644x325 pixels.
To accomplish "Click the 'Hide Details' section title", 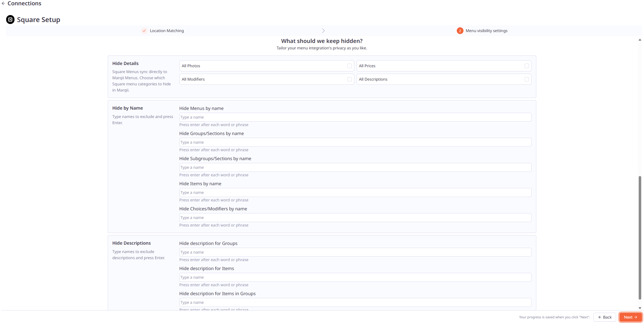I will click(125, 63).
